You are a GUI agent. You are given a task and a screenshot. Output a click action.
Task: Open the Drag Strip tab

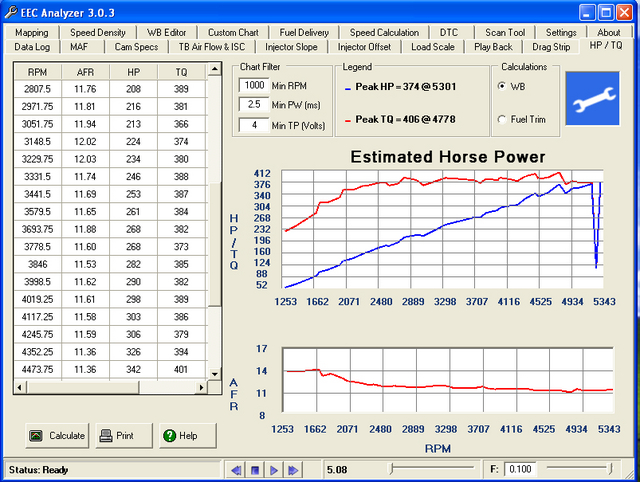point(551,47)
